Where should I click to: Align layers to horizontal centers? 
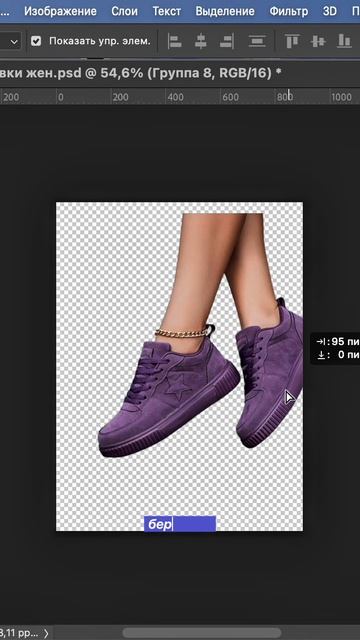point(200,41)
